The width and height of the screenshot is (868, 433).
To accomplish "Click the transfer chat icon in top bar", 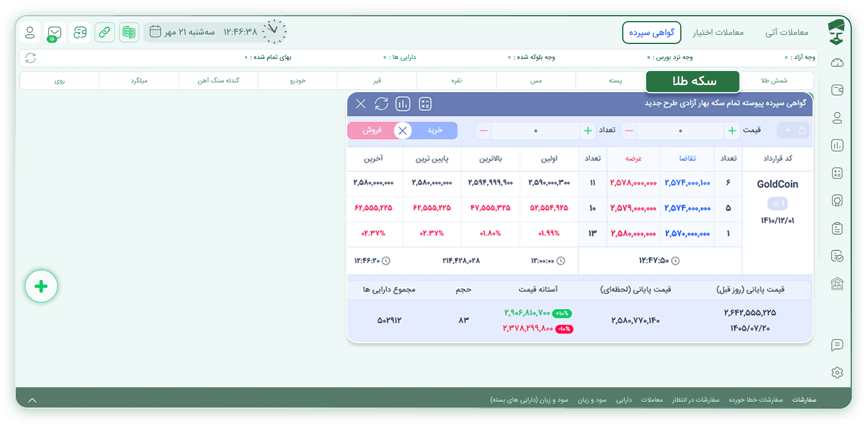I will [x=80, y=33].
